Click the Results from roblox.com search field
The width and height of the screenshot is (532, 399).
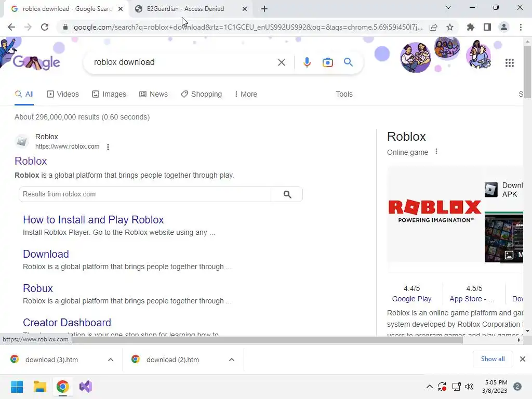pos(145,194)
